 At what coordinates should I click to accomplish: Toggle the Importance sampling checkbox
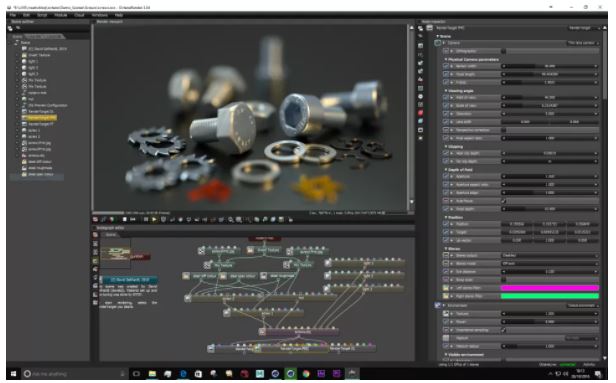[504, 330]
